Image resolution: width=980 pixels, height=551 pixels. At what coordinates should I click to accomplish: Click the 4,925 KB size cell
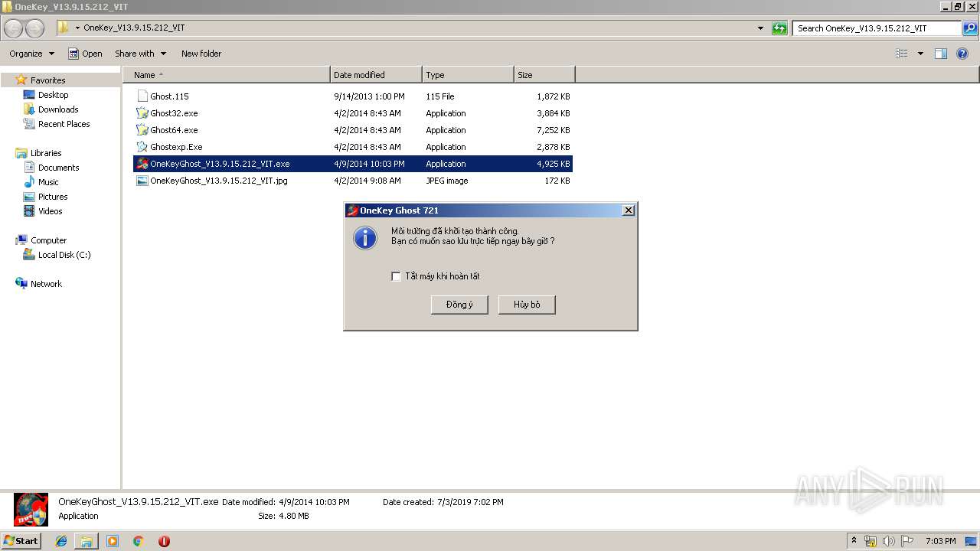pyautogui.click(x=553, y=164)
